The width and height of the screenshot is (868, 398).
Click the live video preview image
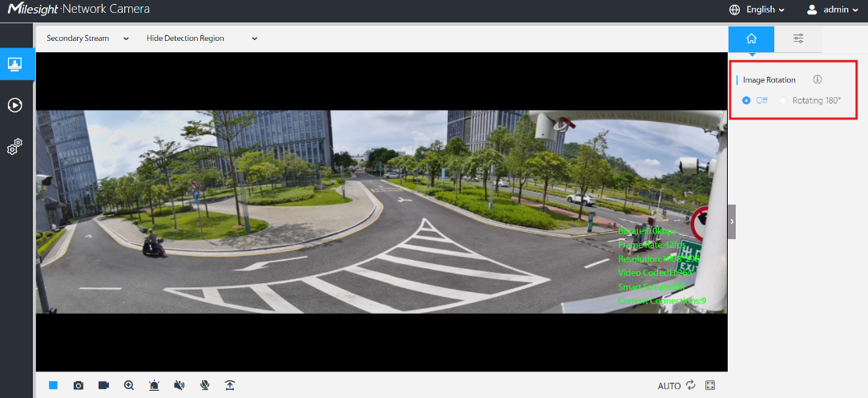point(382,212)
